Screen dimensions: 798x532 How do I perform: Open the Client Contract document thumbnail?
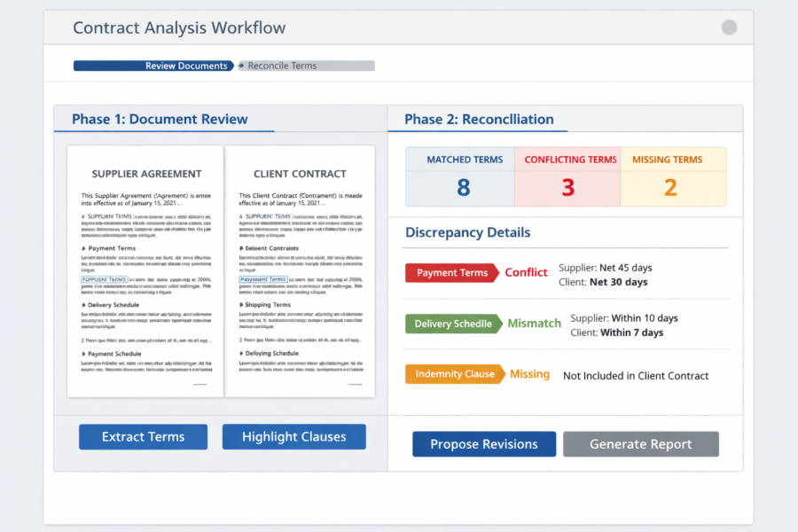click(300, 271)
